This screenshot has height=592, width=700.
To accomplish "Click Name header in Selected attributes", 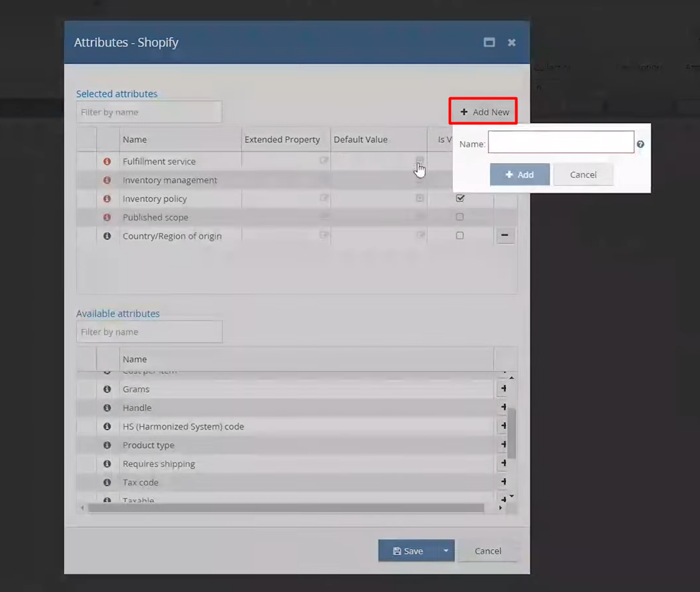I will [x=180, y=139].
